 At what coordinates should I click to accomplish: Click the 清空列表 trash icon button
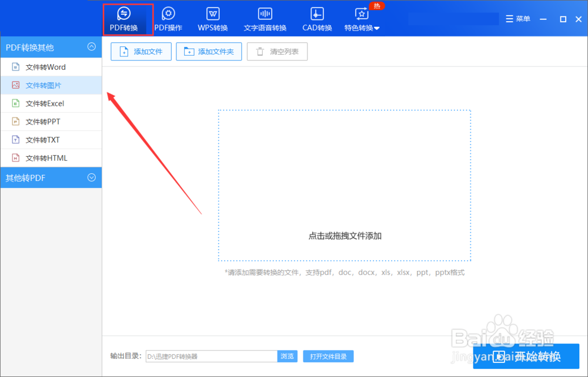(277, 52)
